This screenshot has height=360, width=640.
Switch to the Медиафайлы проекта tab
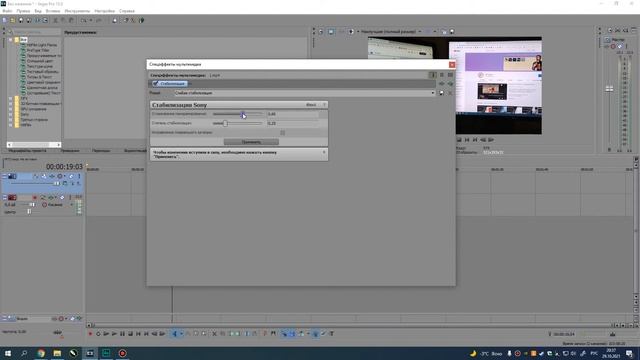(x=27, y=151)
